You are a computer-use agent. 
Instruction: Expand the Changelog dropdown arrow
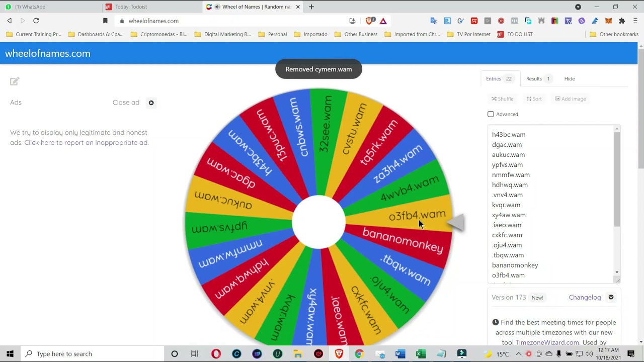point(611,297)
